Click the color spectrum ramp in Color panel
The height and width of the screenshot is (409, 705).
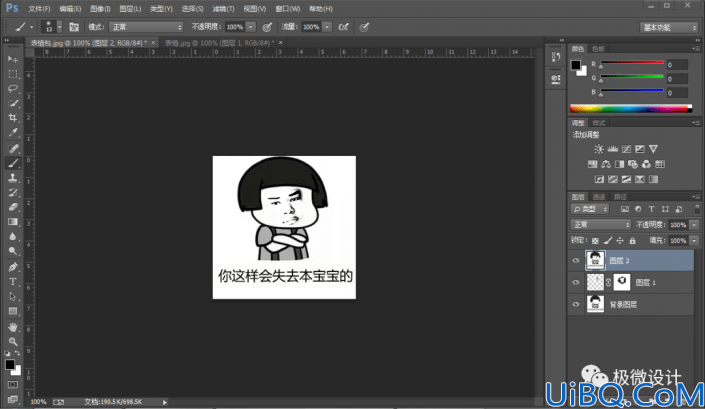tap(631, 108)
